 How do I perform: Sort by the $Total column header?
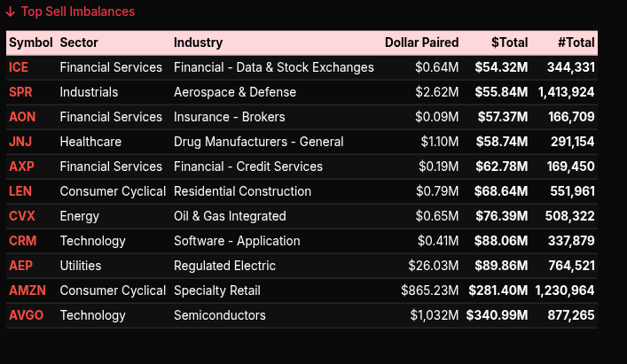point(509,43)
